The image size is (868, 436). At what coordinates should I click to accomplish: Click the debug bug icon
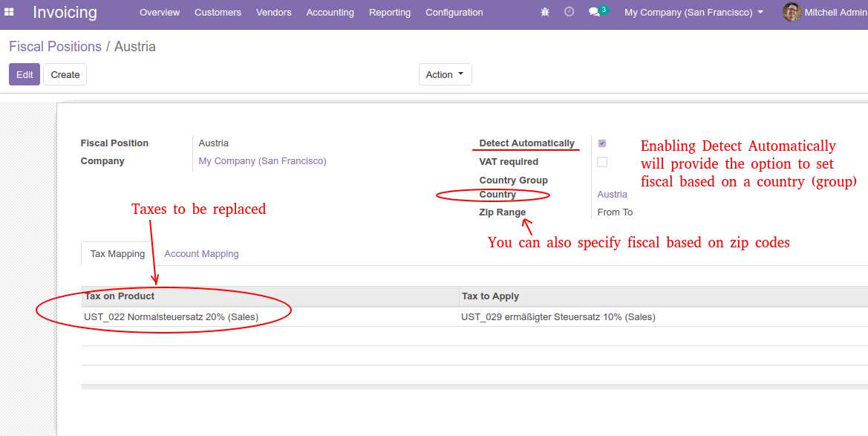tap(545, 12)
